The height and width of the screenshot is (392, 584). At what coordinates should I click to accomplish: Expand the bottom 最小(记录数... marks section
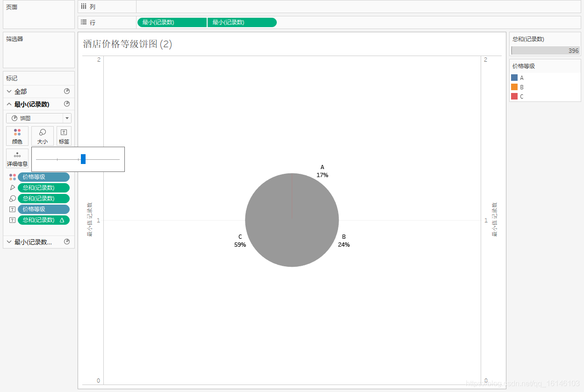pos(9,242)
